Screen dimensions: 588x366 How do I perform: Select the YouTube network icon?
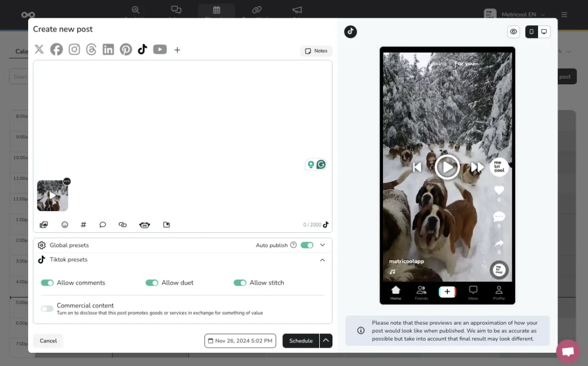tap(160, 49)
